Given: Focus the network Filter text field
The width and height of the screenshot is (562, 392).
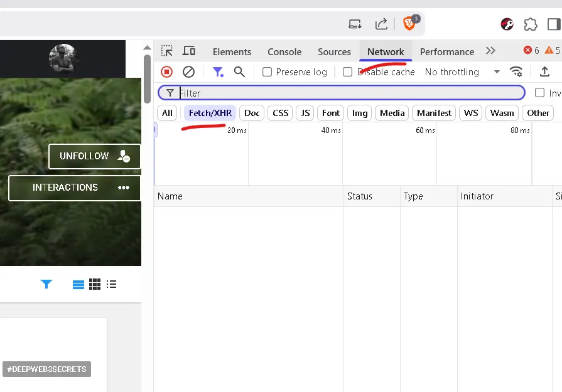Looking at the screenshot, I should (x=341, y=93).
